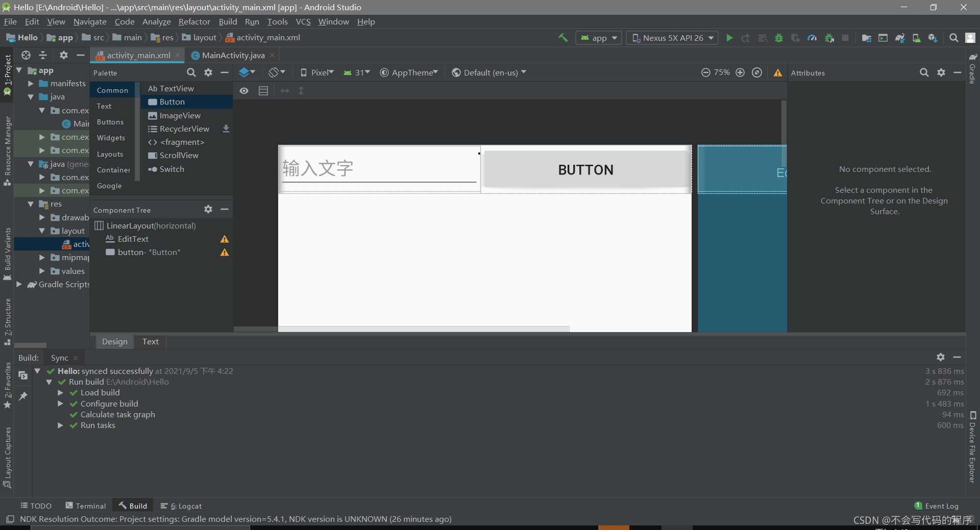Click the Make Project hammer icon
The height and width of the screenshot is (530, 980).
click(x=563, y=38)
